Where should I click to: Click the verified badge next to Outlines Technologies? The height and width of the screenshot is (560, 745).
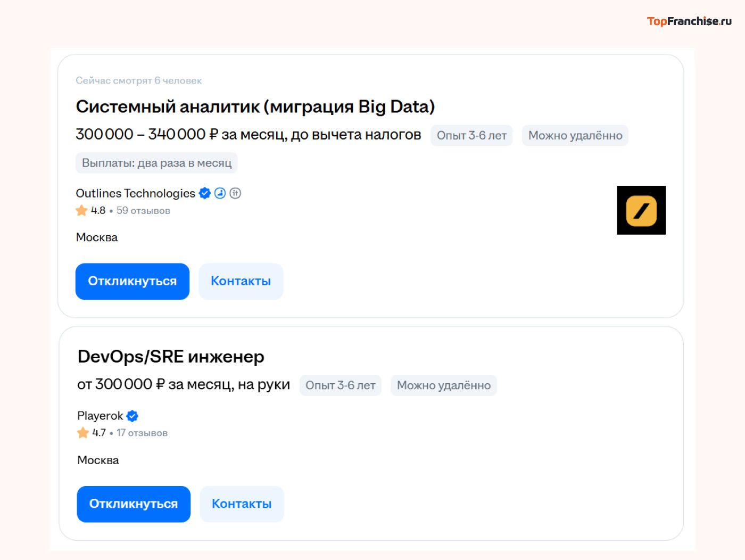point(204,193)
